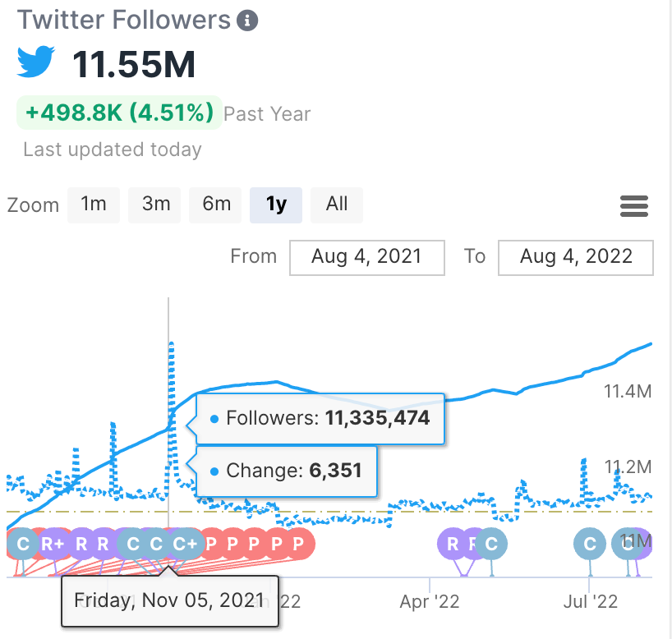Click the info icon beside Twitter Followers
The image size is (672, 639).
247,21
